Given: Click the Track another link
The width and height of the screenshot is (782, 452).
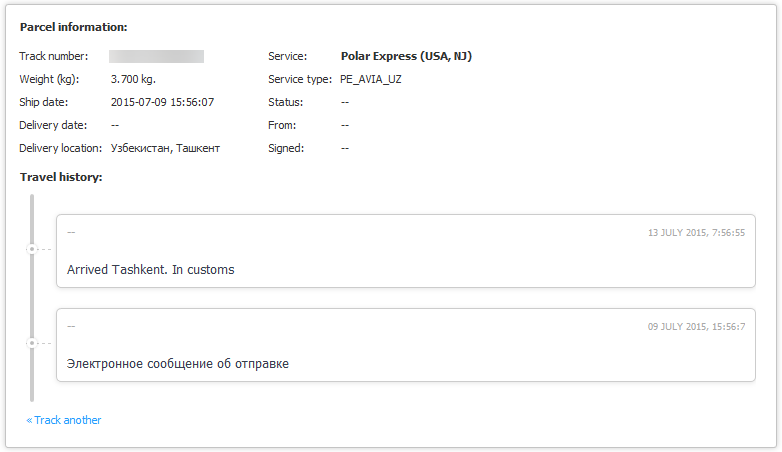Looking at the screenshot, I should pyautogui.click(x=68, y=420).
